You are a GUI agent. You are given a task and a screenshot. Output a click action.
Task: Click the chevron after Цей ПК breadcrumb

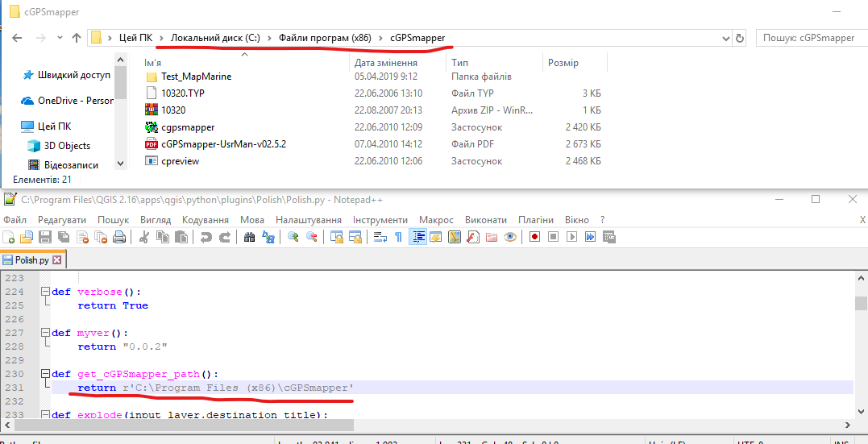(162, 38)
